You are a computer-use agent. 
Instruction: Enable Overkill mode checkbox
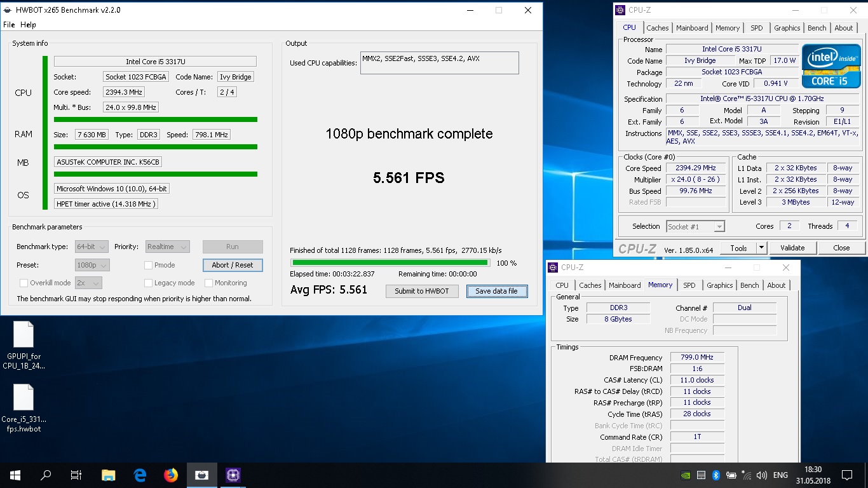coord(24,283)
